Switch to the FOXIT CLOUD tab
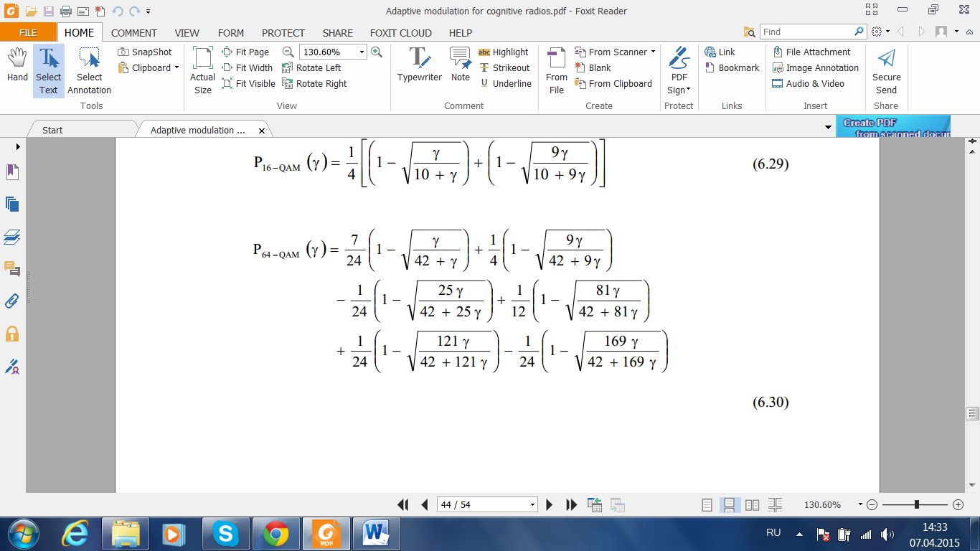 401,33
